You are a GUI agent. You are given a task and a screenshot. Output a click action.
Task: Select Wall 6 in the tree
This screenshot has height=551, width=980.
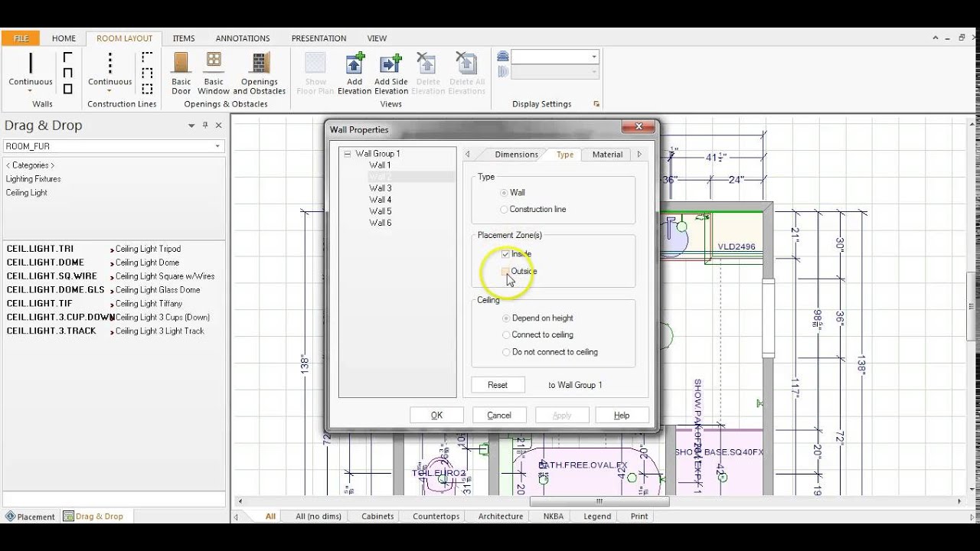(x=381, y=223)
